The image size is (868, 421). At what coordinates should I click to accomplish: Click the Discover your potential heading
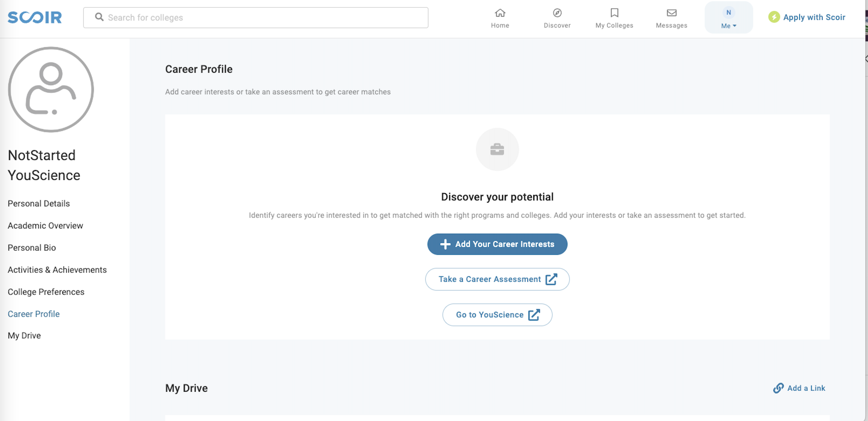[497, 197]
